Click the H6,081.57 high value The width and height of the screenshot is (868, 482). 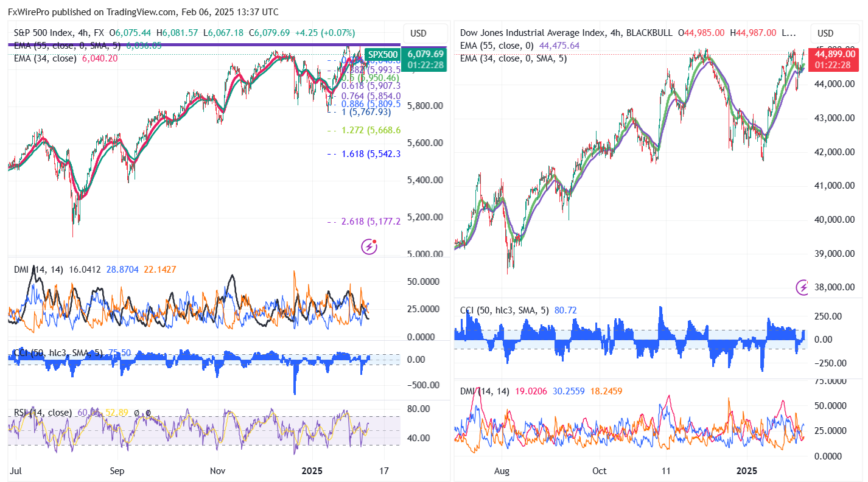177,32
